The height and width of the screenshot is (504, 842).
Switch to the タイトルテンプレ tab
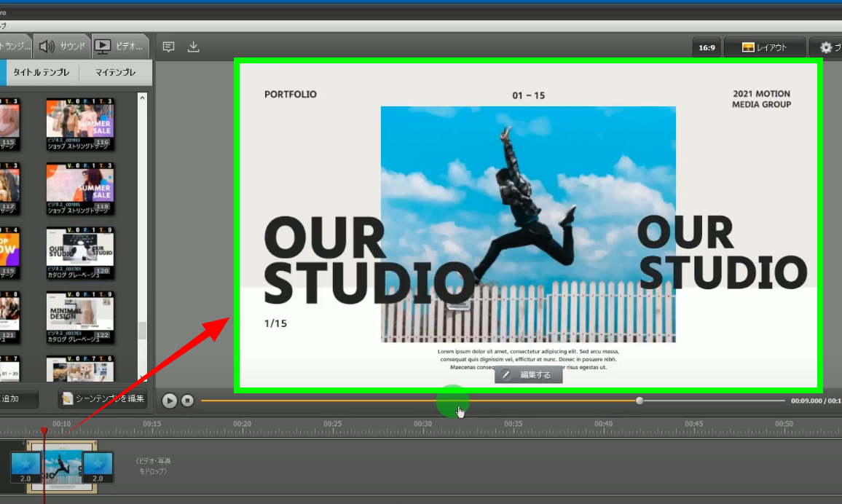point(42,73)
